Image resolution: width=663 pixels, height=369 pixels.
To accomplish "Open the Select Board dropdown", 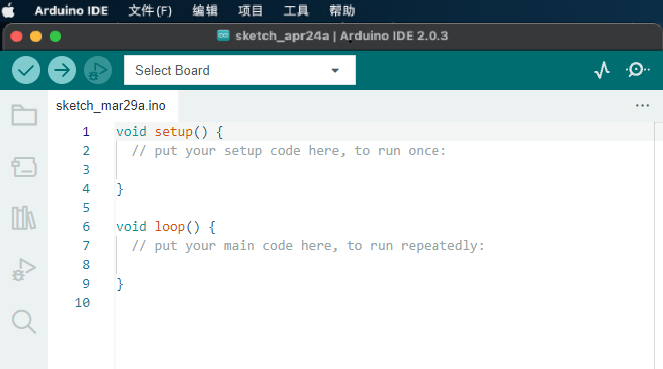I will click(240, 70).
